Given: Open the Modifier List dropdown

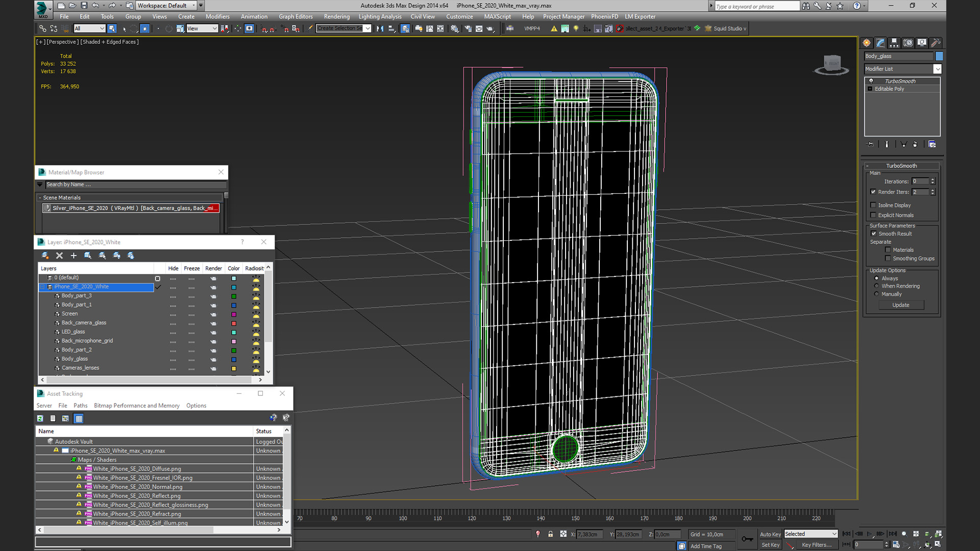Looking at the screenshot, I should (902, 69).
